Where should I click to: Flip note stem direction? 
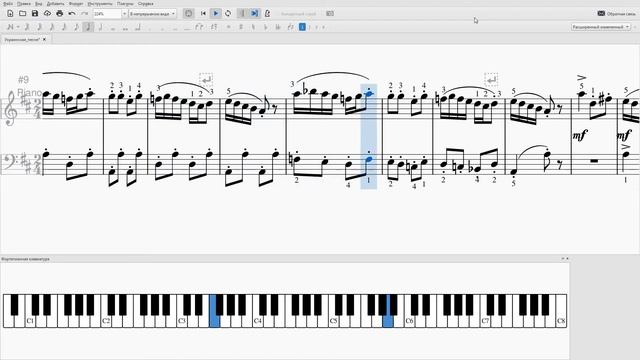click(x=291, y=27)
